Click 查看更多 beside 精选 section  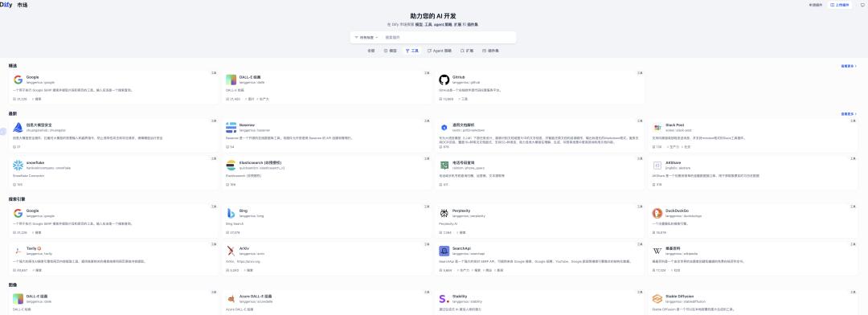849,66
